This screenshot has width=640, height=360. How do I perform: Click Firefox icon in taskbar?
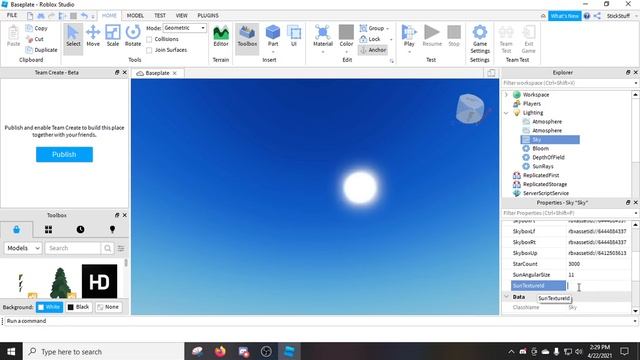click(x=220, y=351)
